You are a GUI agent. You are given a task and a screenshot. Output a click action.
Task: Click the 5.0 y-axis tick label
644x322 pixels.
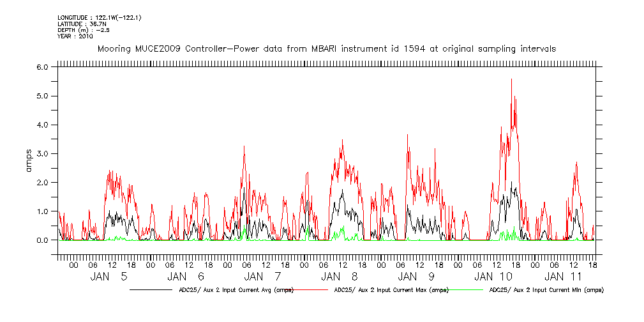click(43, 96)
